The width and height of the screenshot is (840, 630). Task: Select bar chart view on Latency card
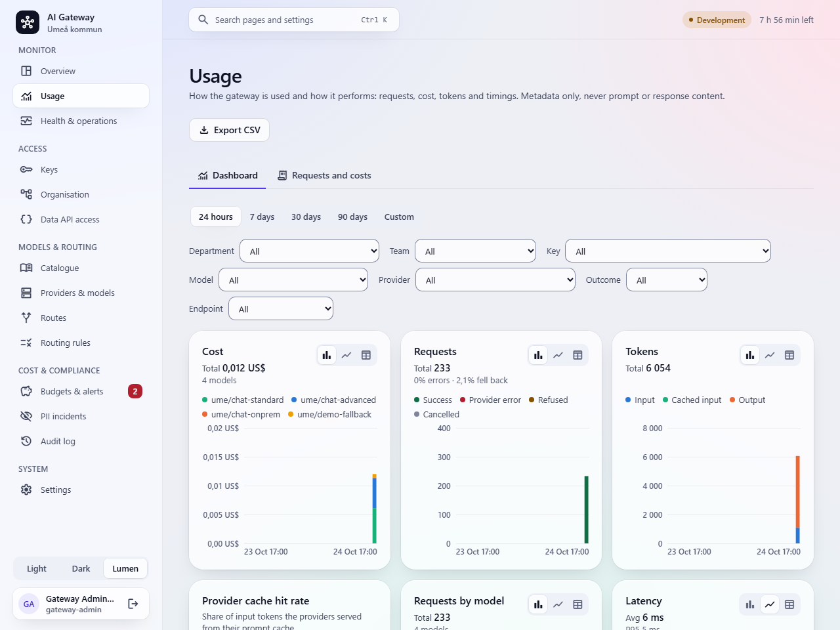pos(750,604)
